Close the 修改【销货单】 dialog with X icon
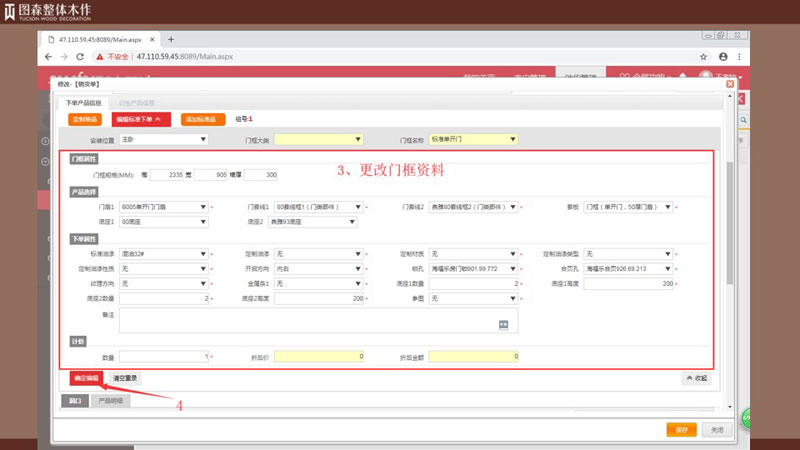 (728, 86)
